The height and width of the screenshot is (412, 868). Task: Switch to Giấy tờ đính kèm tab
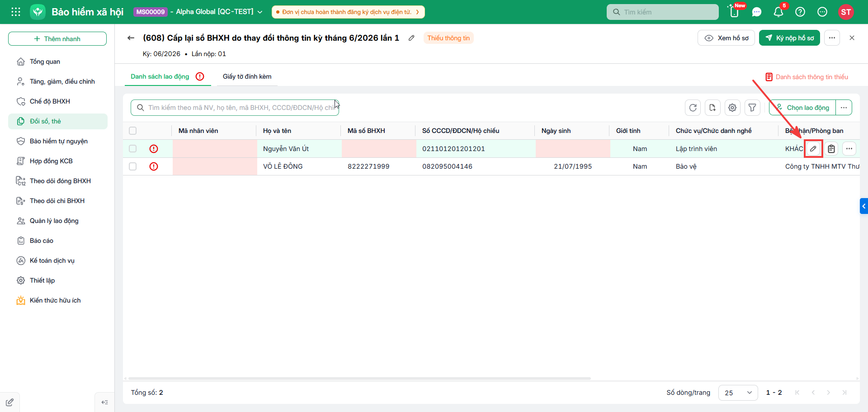click(x=247, y=76)
